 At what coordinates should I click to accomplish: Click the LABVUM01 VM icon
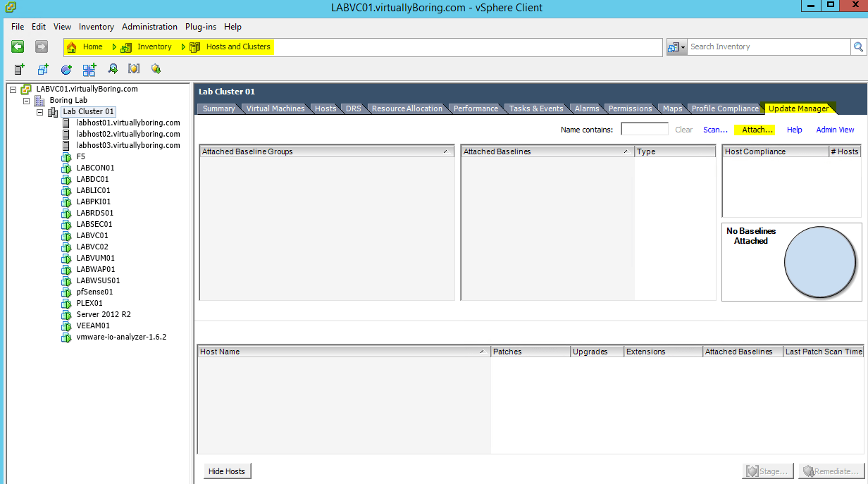(x=67, y=258)
